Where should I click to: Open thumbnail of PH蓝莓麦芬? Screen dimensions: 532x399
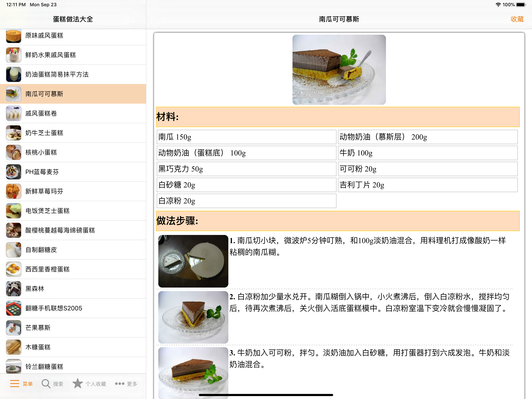coord(13,172)
